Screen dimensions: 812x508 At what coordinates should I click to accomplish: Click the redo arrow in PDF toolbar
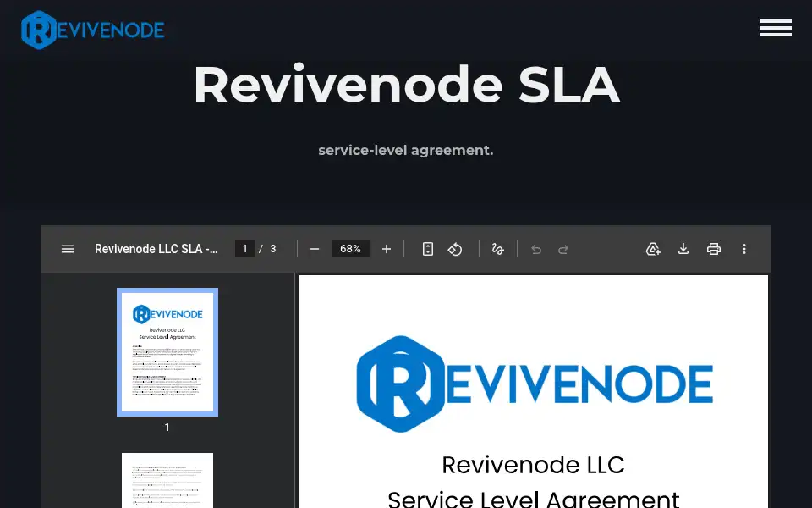563,250
